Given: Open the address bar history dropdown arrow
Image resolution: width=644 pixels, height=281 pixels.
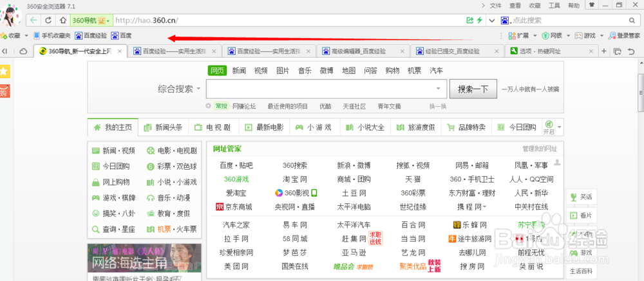Looking at the screenshot, I should [491, 20].
